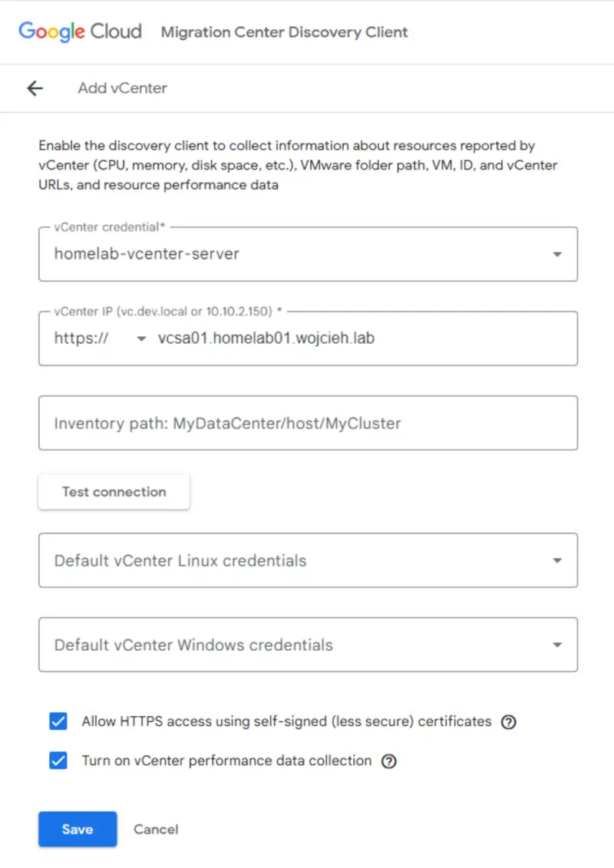Screen dimensions: 614x868
Task: Open the homelab-vcenter-server credential selector
Action: coord(307,254)
